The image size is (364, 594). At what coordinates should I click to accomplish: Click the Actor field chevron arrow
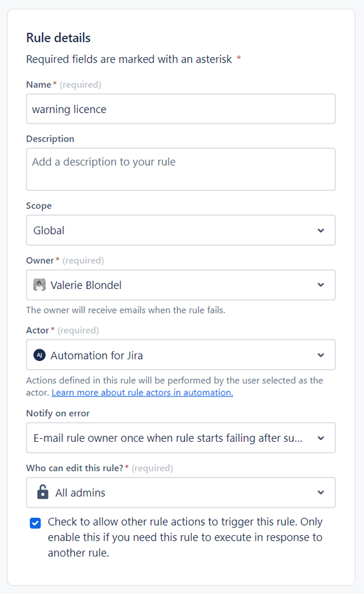point(321,356)
